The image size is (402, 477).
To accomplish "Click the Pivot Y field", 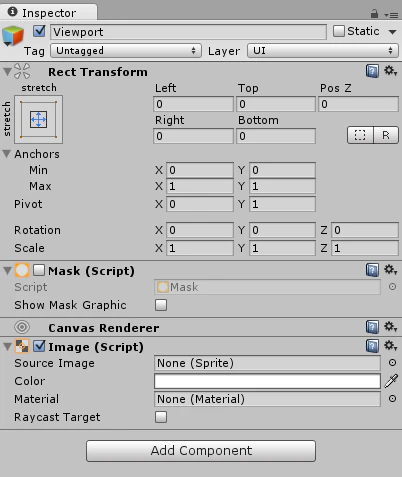I will click(282, 204).
